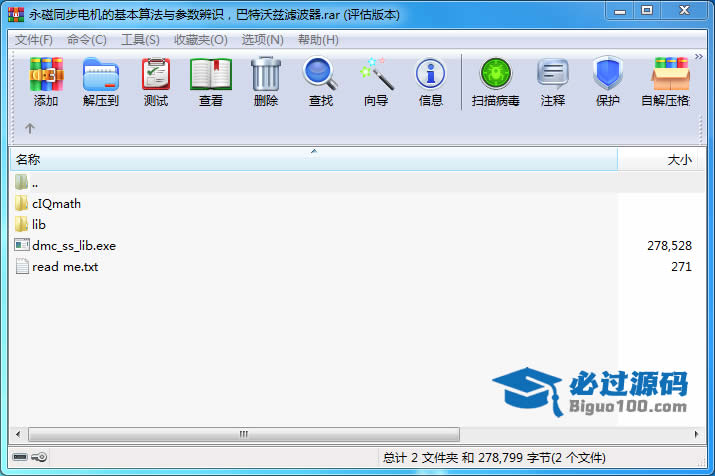Click the lib folder icon

21,224
